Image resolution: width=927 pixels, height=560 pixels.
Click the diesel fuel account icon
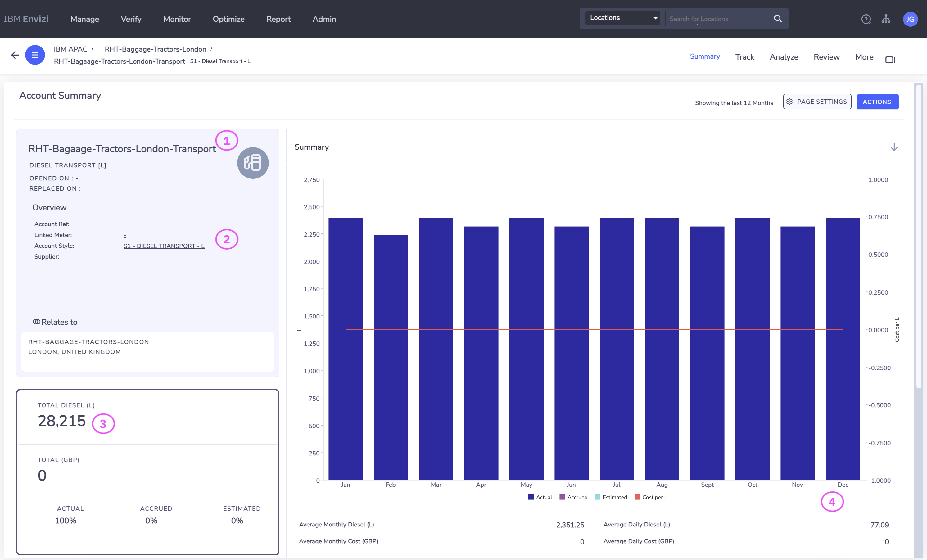click(x=253, y=163)
